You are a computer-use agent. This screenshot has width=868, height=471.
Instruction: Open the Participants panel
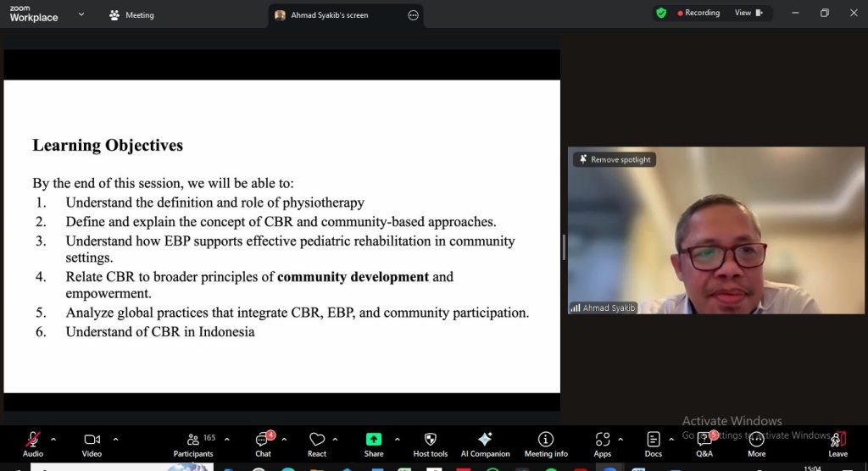(x=193, y=443)
